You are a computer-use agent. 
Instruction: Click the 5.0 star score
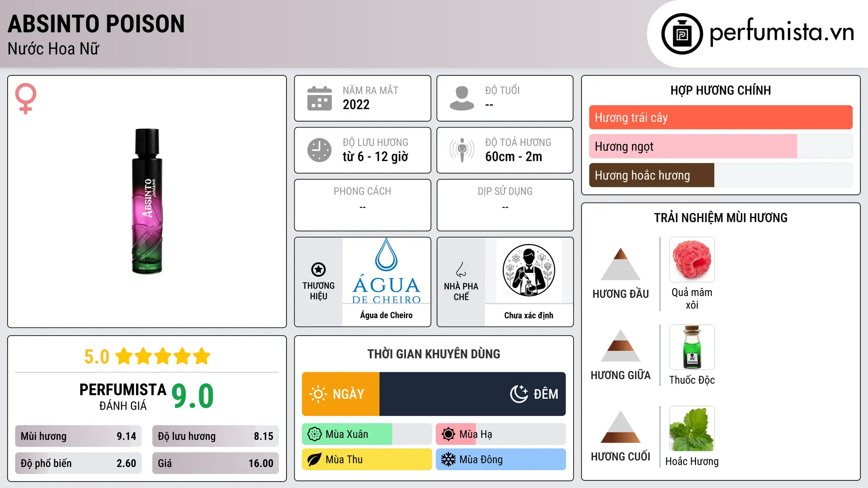pos(97,357)
